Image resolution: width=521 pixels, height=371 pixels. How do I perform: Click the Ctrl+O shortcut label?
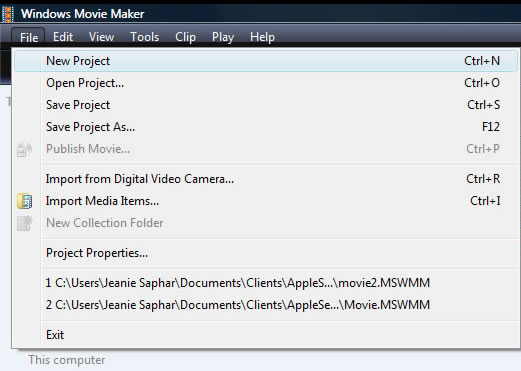click(x=482, y=83)
